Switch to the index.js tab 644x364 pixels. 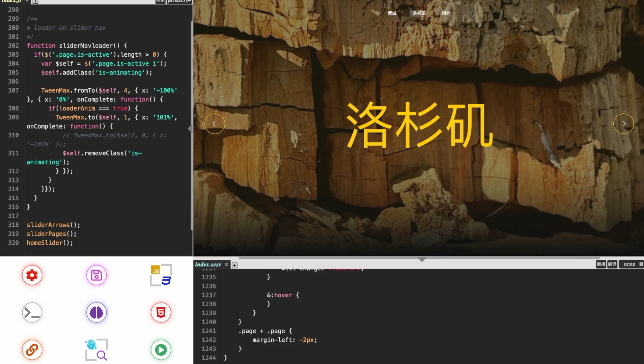click(x=12, y=1)
